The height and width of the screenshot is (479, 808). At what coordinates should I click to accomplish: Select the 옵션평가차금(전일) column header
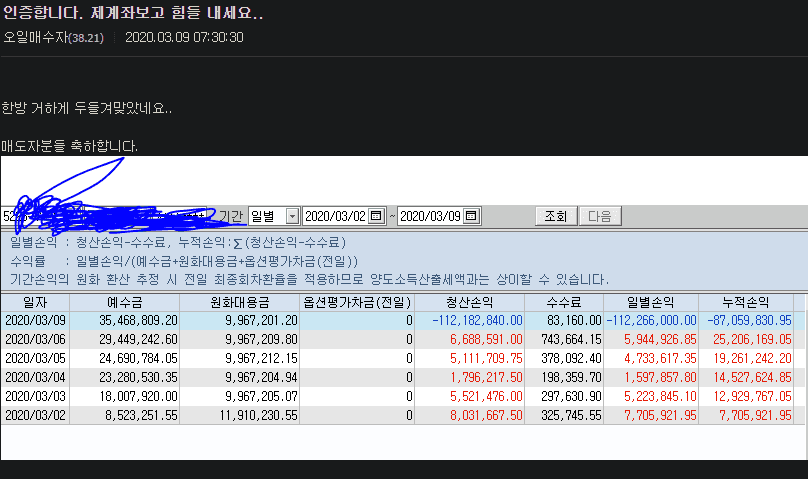(x=357, y=302)
